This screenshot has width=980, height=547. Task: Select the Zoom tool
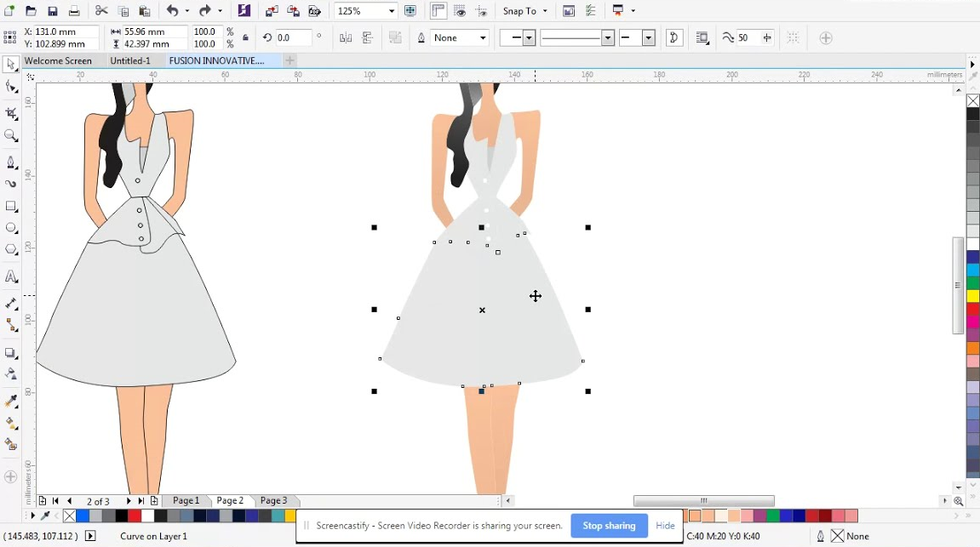coord(11,135)
